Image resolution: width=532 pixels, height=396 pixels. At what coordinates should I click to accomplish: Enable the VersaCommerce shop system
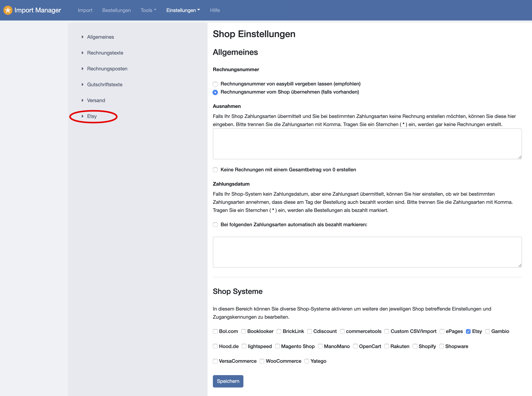pos(215,361)
